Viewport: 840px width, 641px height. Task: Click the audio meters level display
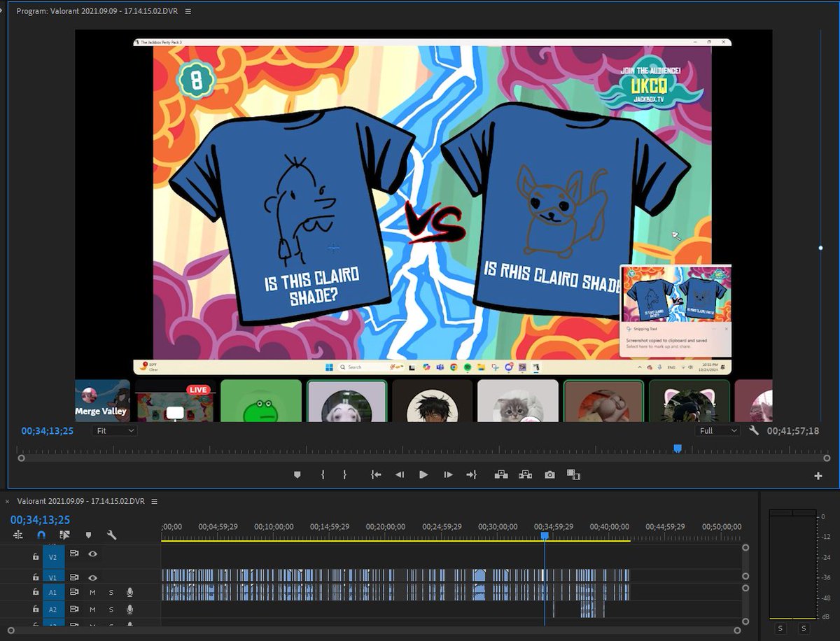(x=792, y=564)
